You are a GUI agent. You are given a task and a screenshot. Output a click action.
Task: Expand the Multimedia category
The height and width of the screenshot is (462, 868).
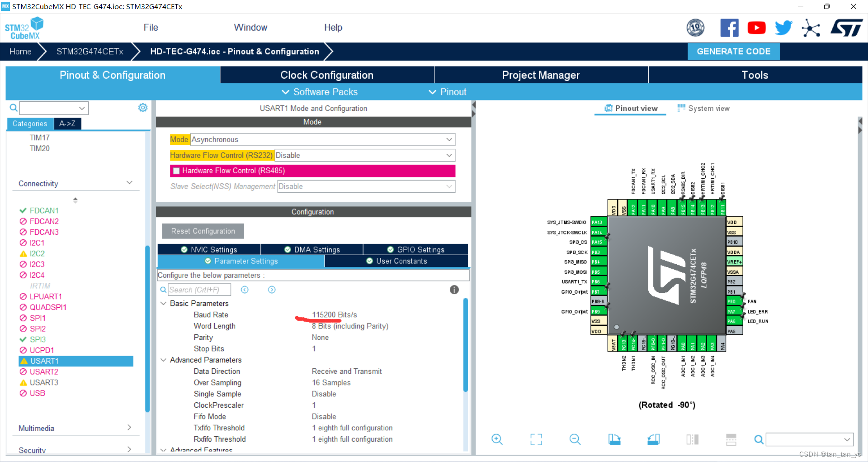tap(129, 428)
